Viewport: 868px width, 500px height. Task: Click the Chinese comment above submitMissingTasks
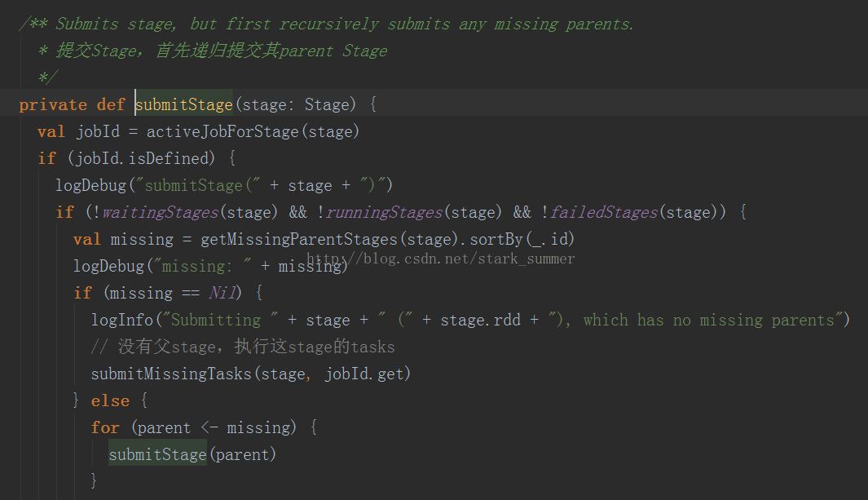[x=243, y=347]
